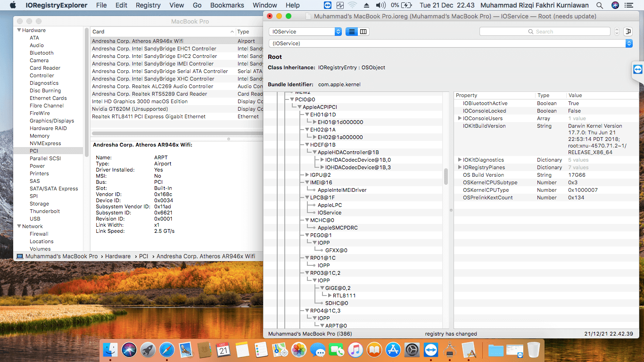Open System Preferences from the Dock

[412, 350]
